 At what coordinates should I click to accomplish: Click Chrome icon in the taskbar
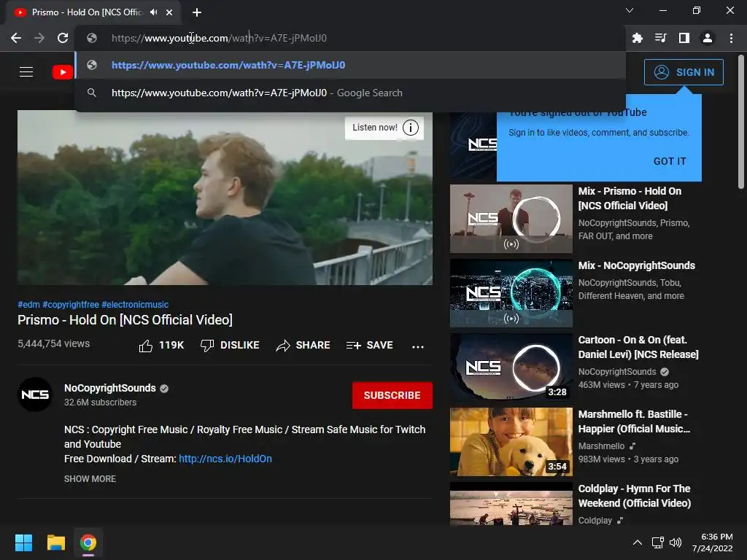pos(88,542)
